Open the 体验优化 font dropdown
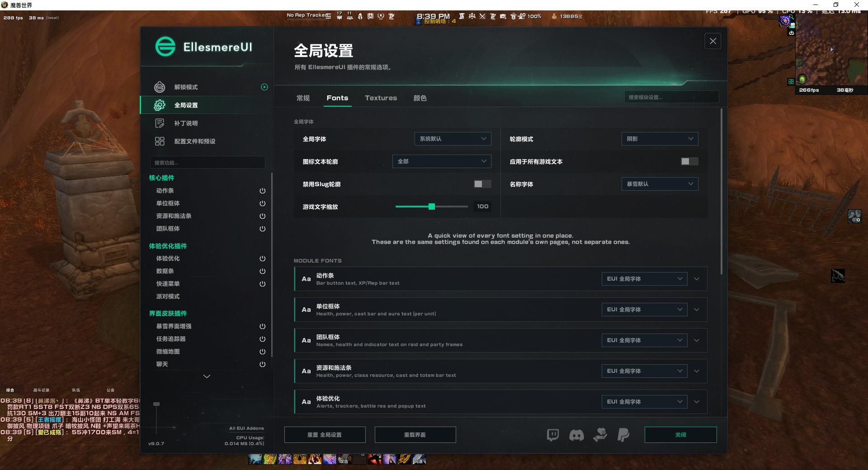The width and height of the screenshot is (868, 470). 644,402
